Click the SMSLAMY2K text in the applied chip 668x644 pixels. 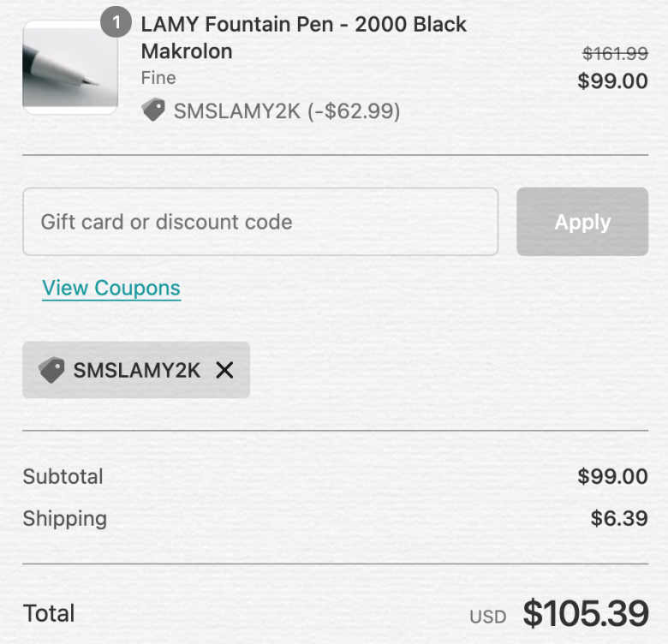coord(137,370)
